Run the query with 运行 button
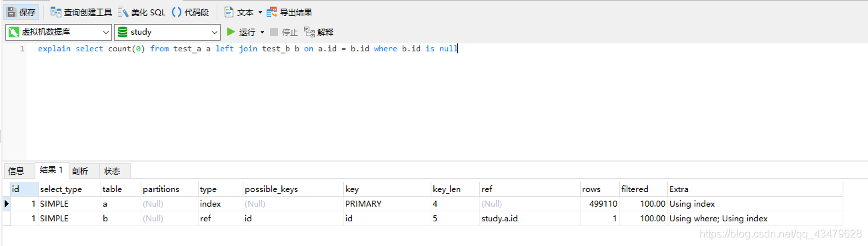Viewport: 868px width, 246px height. [x=241, y=32]
